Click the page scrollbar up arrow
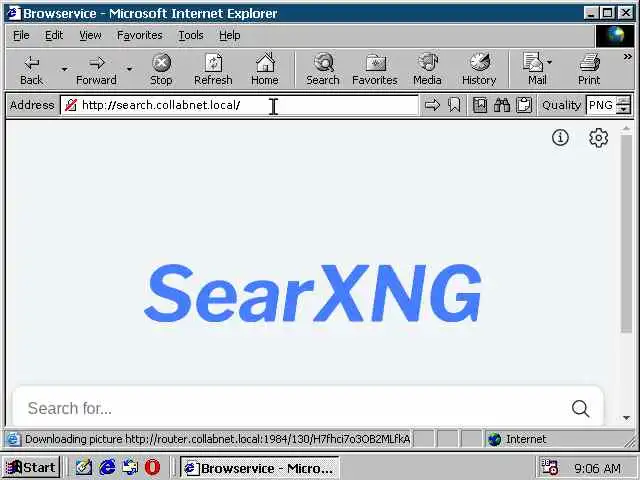The height and width of the screenshot is (480, 640). (626, 129)
